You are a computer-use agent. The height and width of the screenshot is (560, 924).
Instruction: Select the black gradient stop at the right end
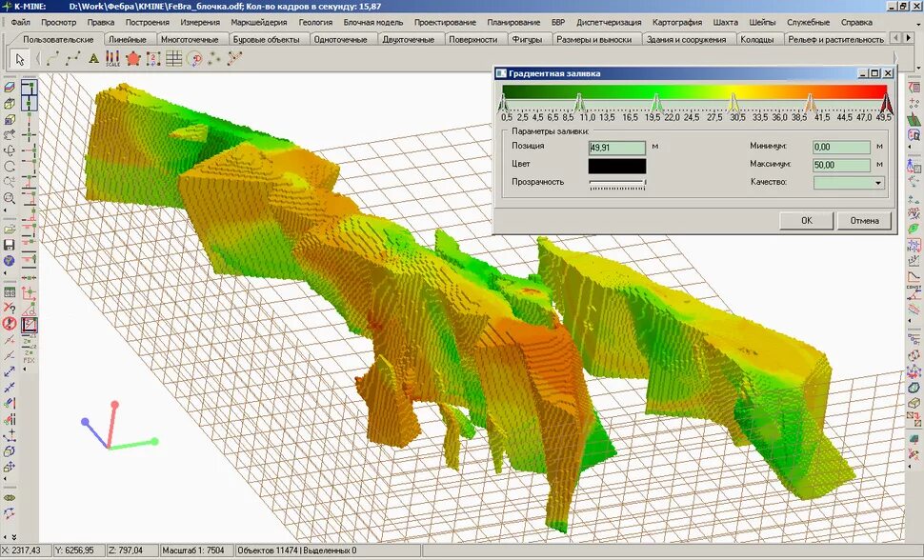[886, 103]
